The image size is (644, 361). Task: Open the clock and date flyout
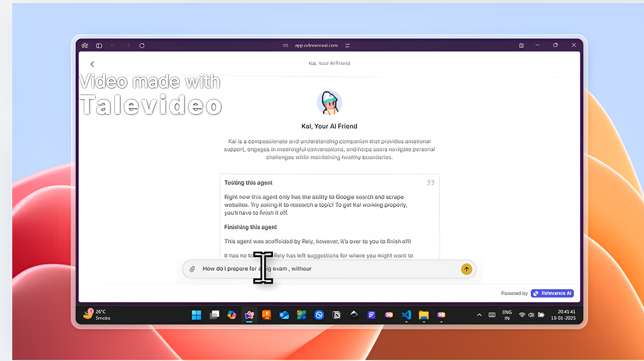point(564,315)
